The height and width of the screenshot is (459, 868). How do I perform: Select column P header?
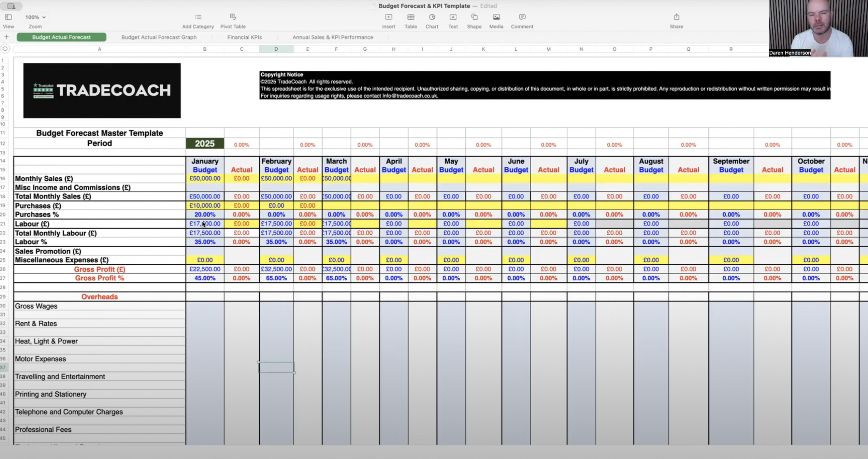coord(651,49)
